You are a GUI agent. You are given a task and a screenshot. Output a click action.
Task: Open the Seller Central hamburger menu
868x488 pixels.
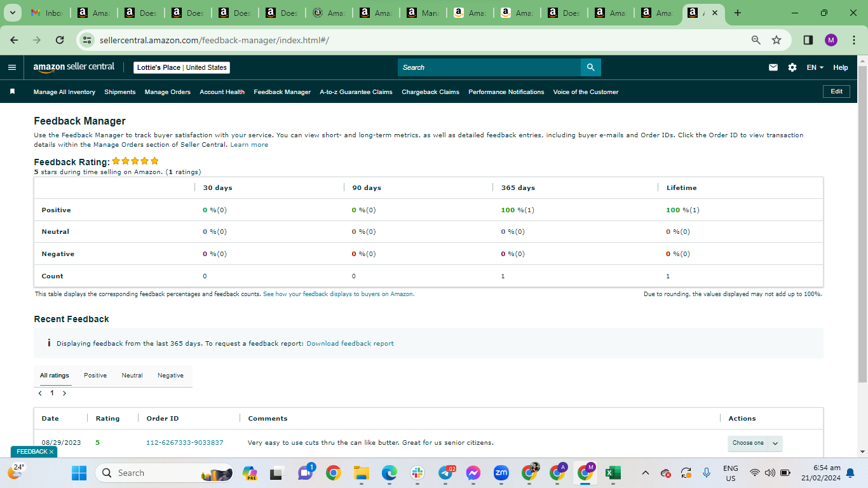click(x=12, y=67)
